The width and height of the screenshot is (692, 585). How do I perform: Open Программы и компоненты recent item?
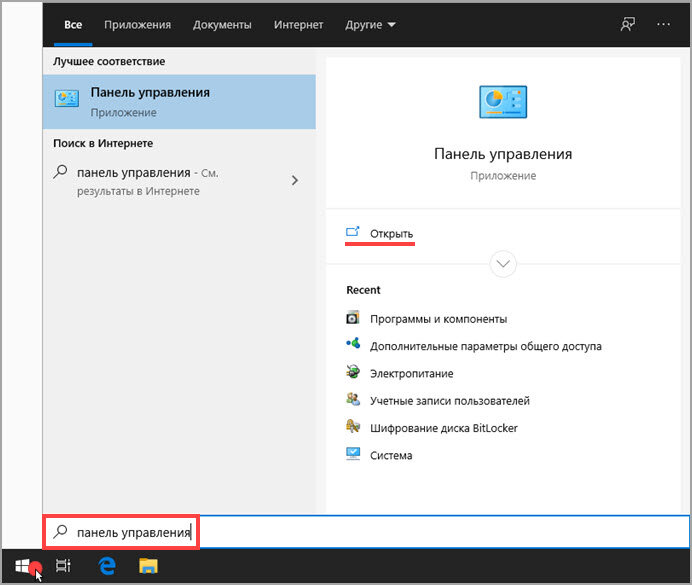(438, 319)
